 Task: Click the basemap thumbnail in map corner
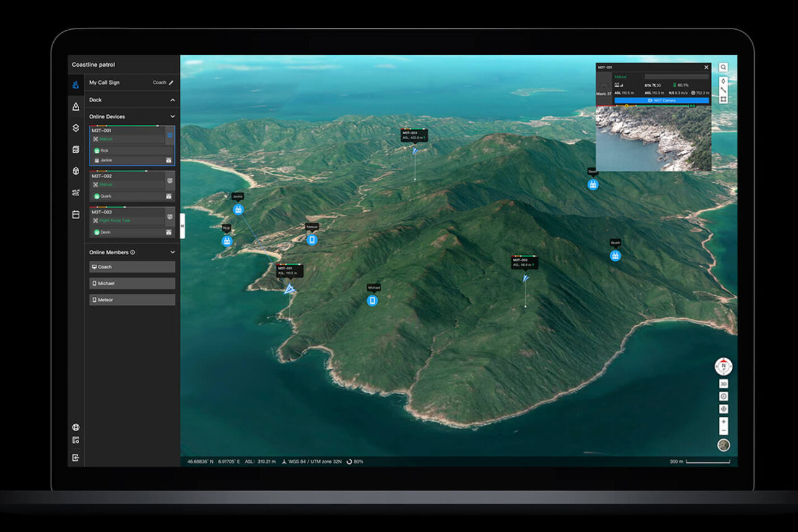coord(723,444)
